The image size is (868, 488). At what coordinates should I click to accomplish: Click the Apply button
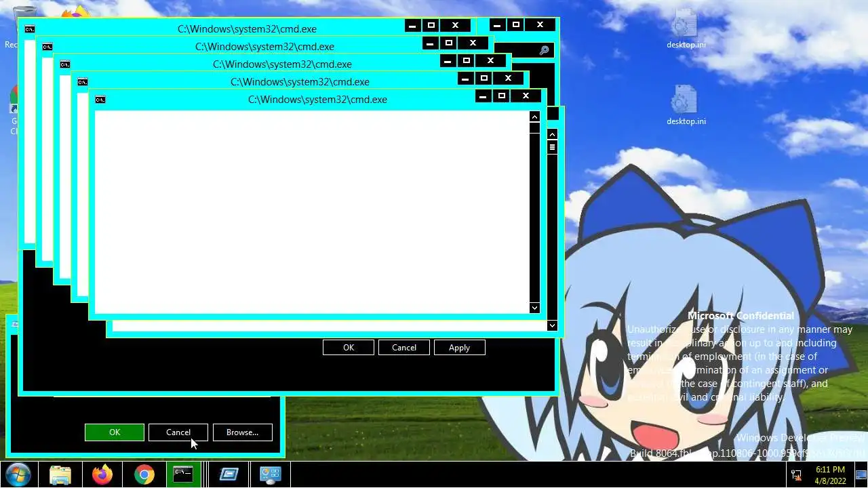click(x=459, y=347)
